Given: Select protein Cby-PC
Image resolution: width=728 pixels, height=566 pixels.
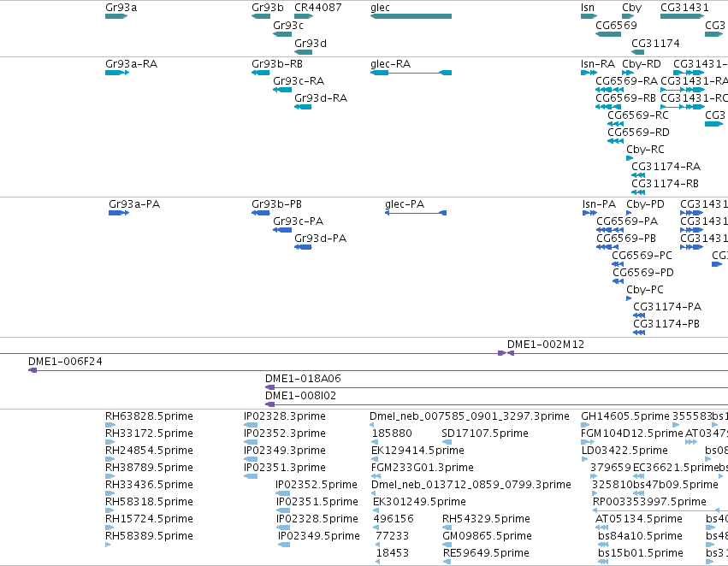Looking at the screenshot, I should pyautogui.click(x=629, y=298).
